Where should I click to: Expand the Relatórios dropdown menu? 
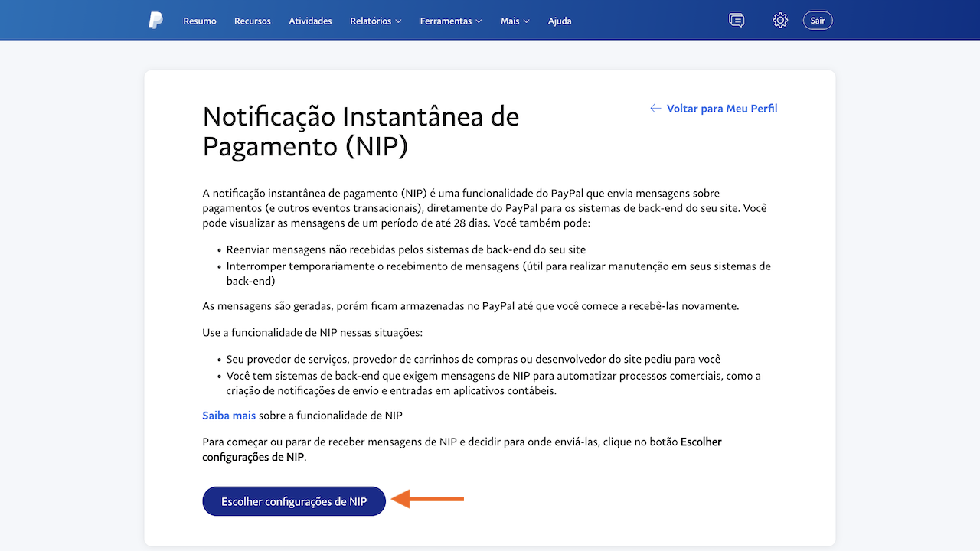click(x=376, y=21)
